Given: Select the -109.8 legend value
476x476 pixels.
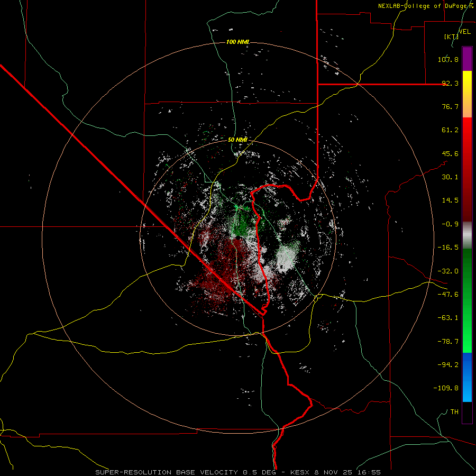Looking at the screenshot, I should click(x=446, y=388).
